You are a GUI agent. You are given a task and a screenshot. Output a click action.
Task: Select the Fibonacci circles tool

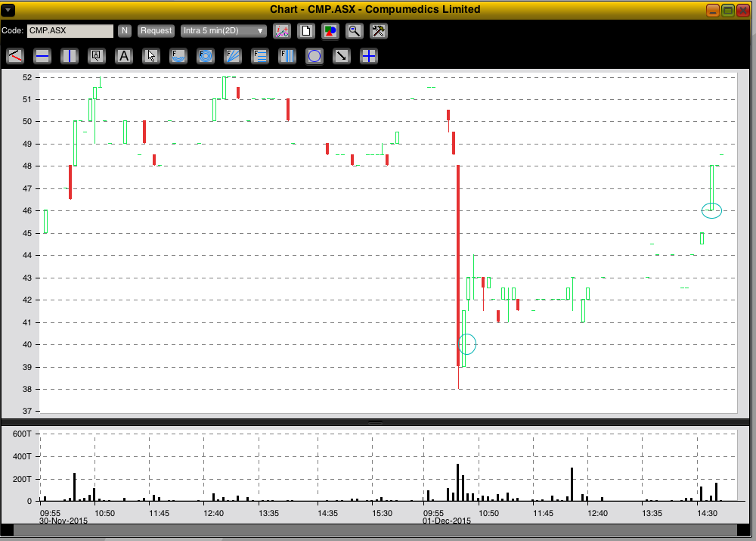coord(206,56)
